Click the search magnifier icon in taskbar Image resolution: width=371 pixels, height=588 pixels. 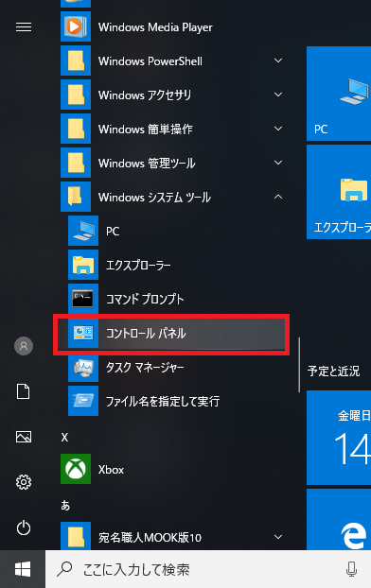(64, 569)
